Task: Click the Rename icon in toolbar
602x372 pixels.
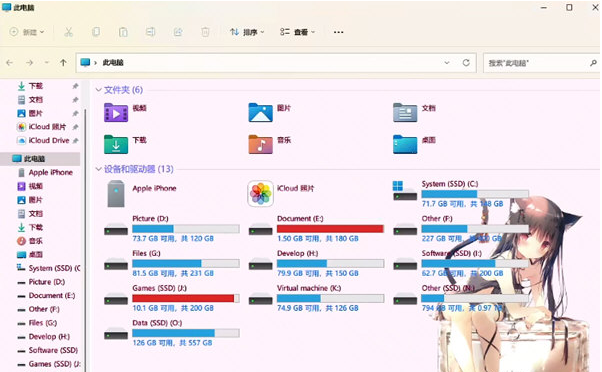Action: pyautogui.click(x=150, y=32)
